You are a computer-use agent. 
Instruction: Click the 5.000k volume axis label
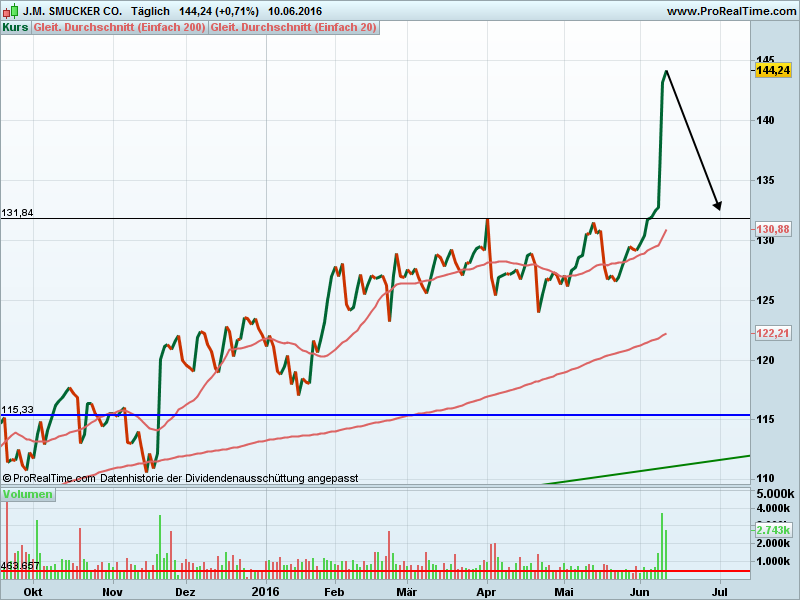click(775, 494)
